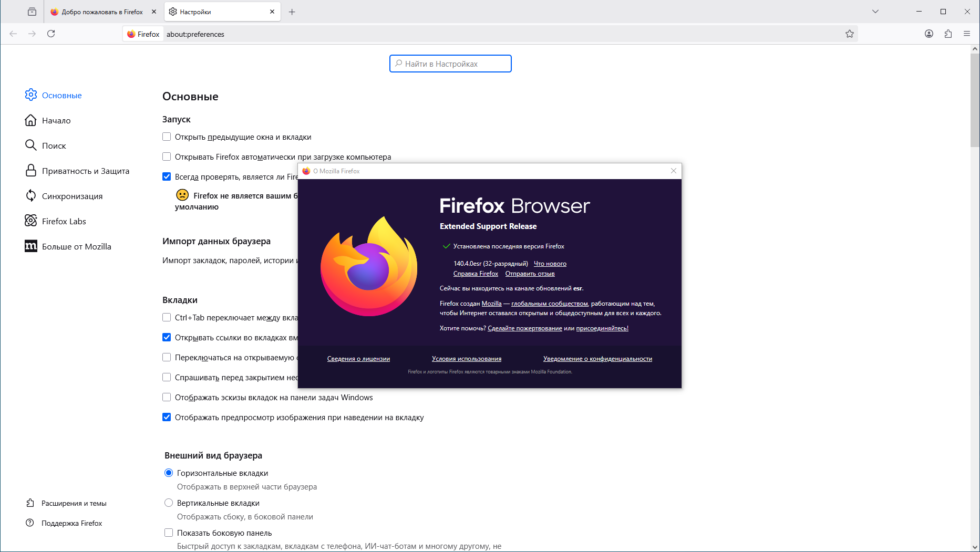Uncheck Отображать предпросмотр изображения checkbox
Screen dimensions: 980x552
(167, 417)
